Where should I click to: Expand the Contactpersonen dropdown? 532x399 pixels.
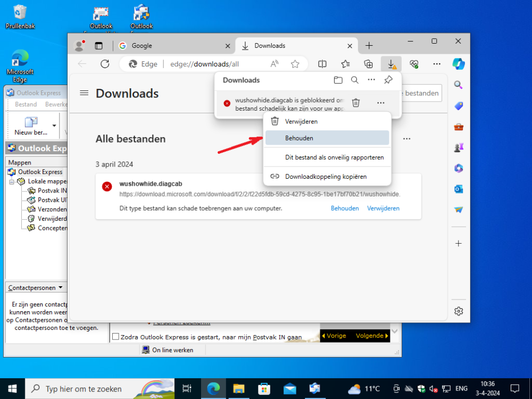pos(61,288)
